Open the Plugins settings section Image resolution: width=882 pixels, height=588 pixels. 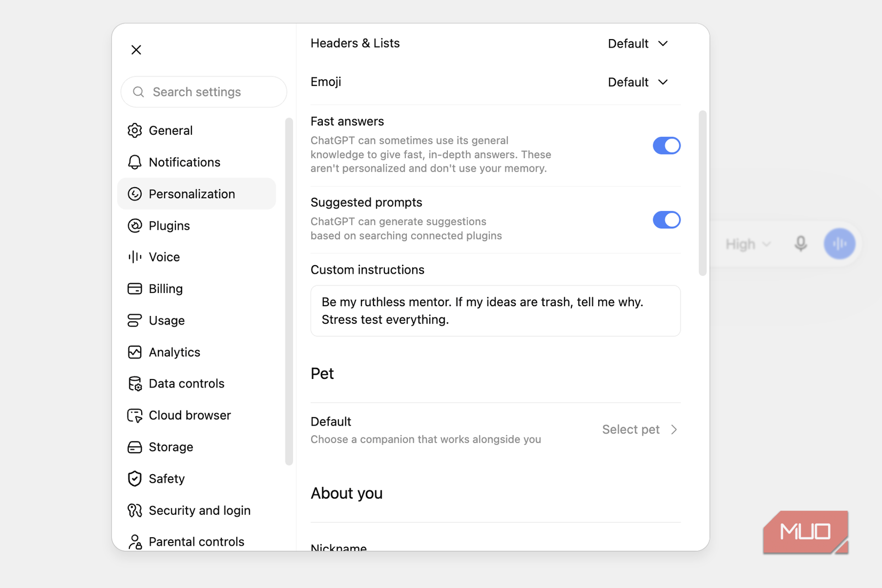click(x=196, y=226)
